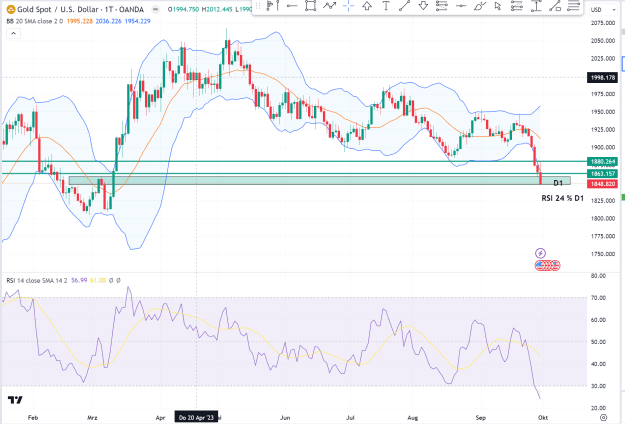This screenshot has width=625, height=424.
Task: Select the polyline path tool
Action: [x=330, y=6]
